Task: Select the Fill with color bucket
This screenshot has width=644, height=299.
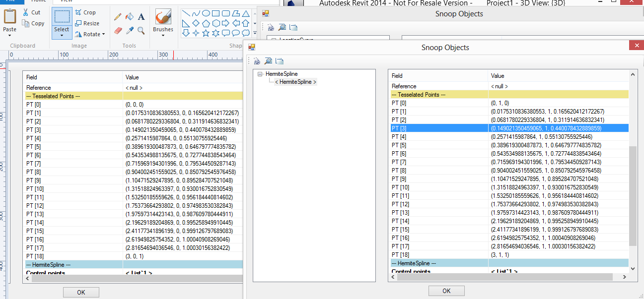Action: click(x=130, y=17)
